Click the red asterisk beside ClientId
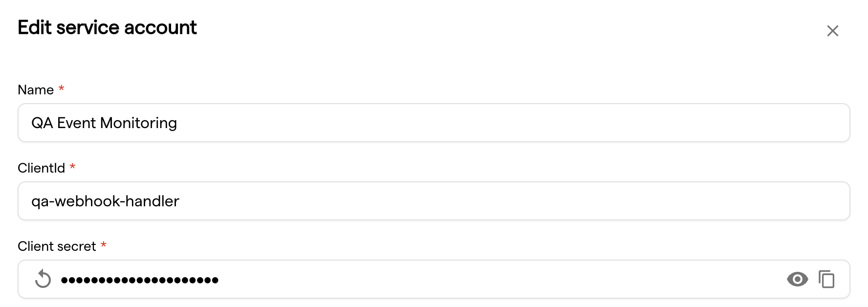Viewport: 868px width, 307px height. tap(72, 167)
